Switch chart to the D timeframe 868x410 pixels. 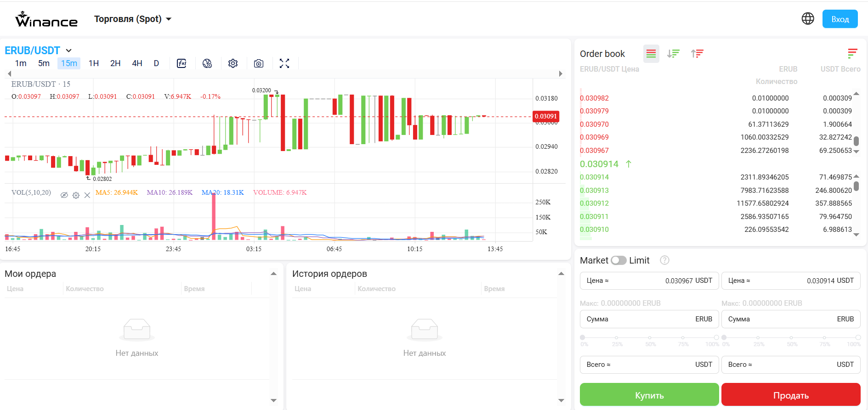156,63
